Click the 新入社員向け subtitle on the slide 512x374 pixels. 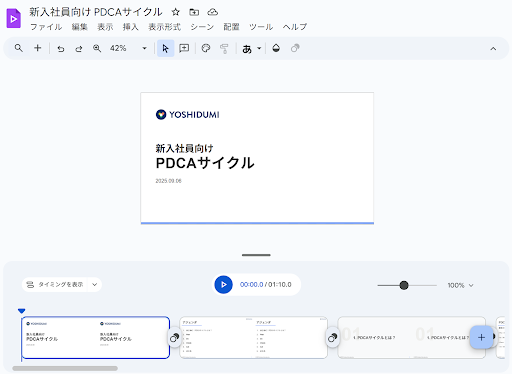coord(184,148)
